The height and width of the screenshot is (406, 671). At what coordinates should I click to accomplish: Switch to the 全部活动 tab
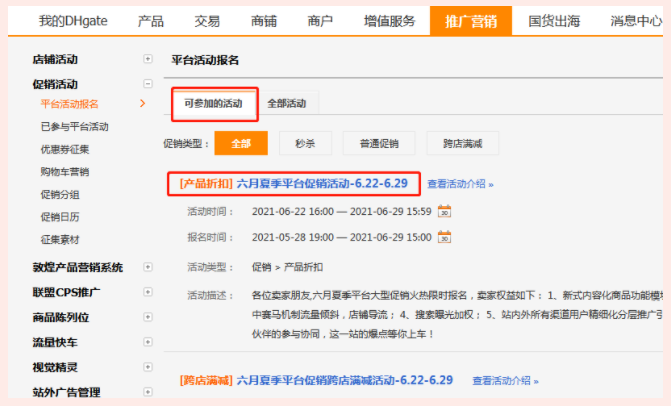287,104
